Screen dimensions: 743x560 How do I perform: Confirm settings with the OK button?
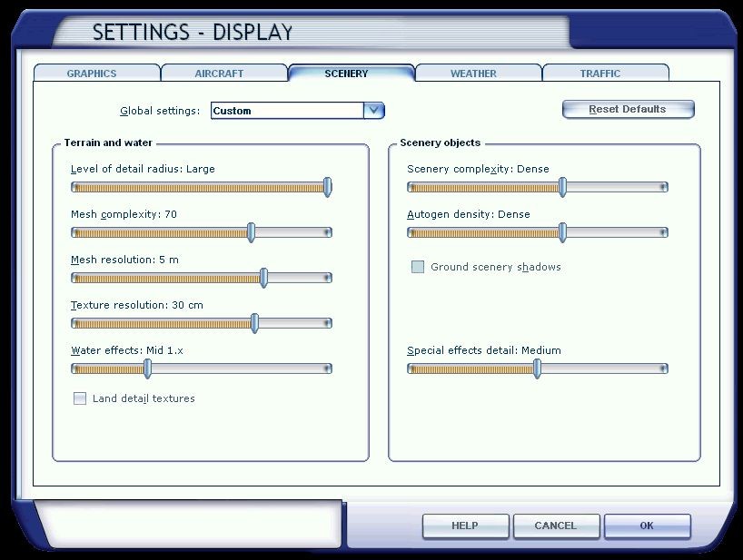[x=647, y=526]
